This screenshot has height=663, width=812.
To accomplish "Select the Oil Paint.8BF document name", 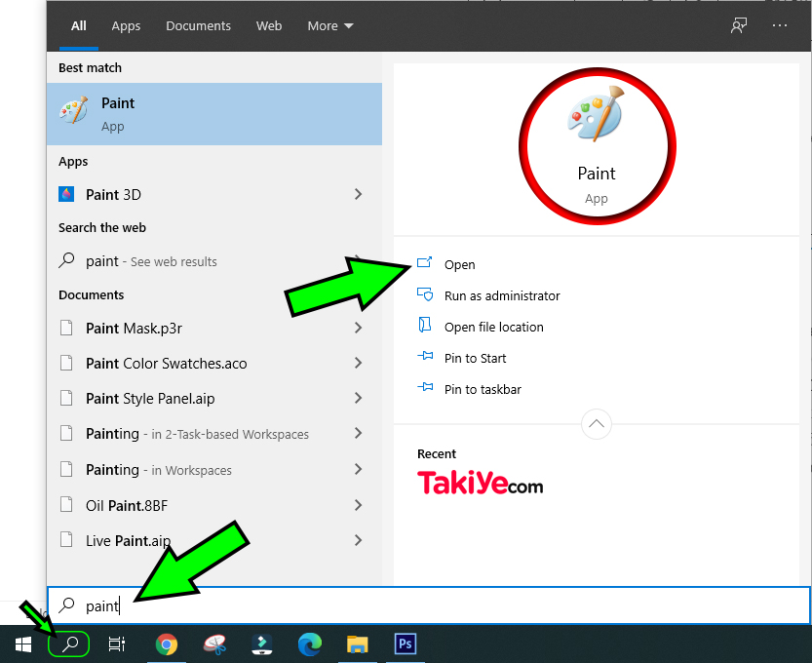I will 127,505.
